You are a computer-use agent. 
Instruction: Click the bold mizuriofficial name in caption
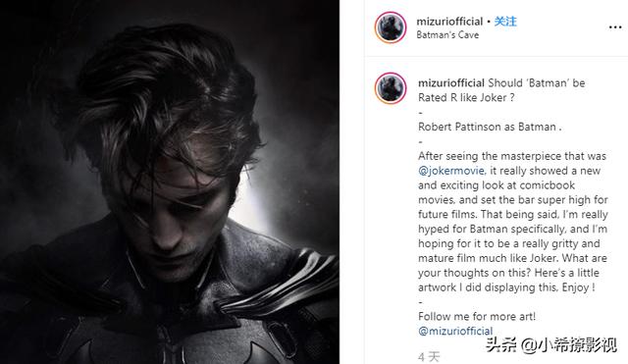(451, 82)
